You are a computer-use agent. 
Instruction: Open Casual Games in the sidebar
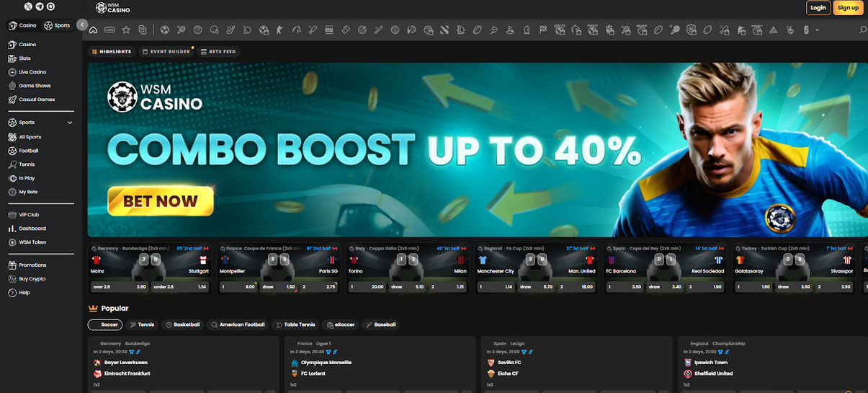[32, 100]
